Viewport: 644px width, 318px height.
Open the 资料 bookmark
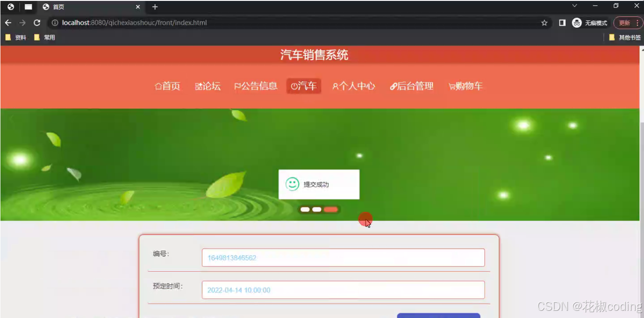click(16, 37)
